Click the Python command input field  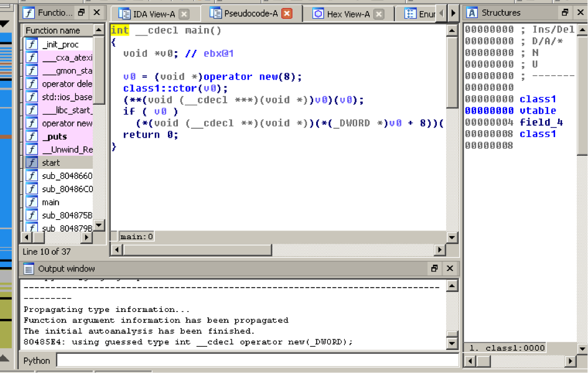pos(258,361)
